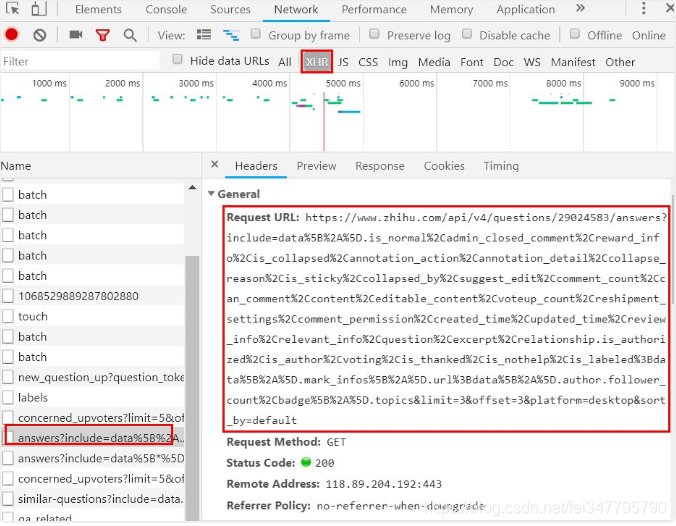Click the request list scrollbar thumb
Screen dimensions: 676x526
coord(192,387)
